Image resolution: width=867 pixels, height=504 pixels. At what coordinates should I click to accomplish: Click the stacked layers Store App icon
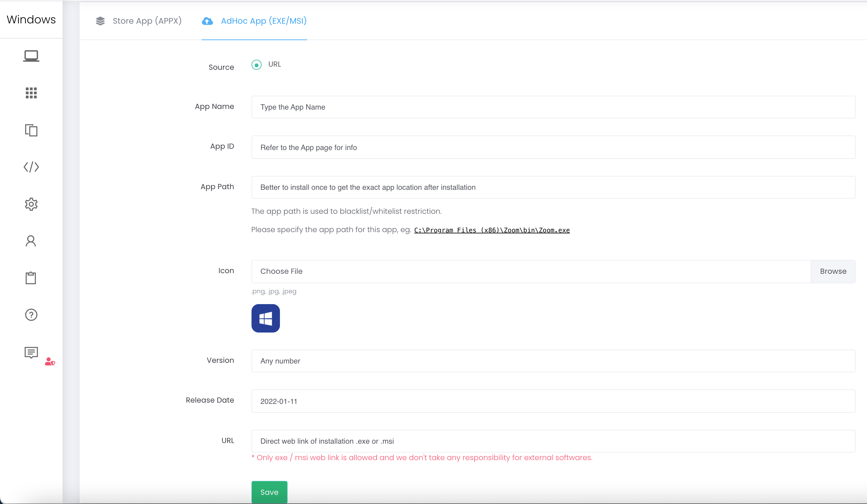(100, 21)
